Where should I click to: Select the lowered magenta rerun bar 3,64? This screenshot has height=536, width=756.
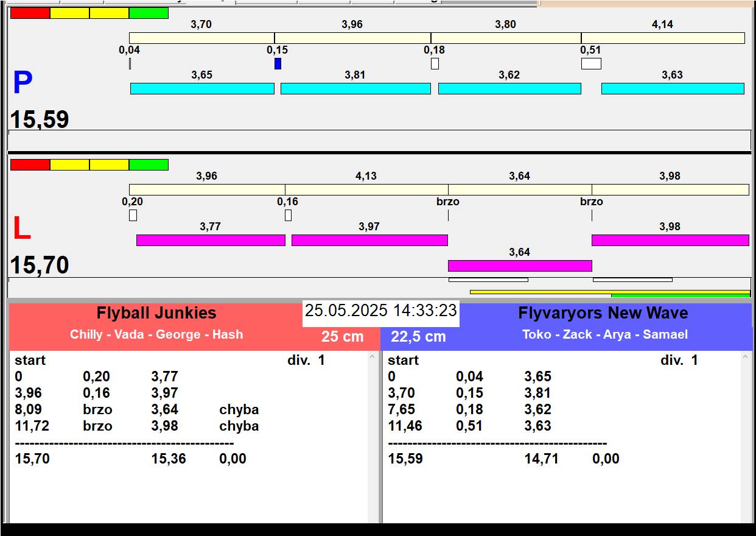tap(520, 266)
